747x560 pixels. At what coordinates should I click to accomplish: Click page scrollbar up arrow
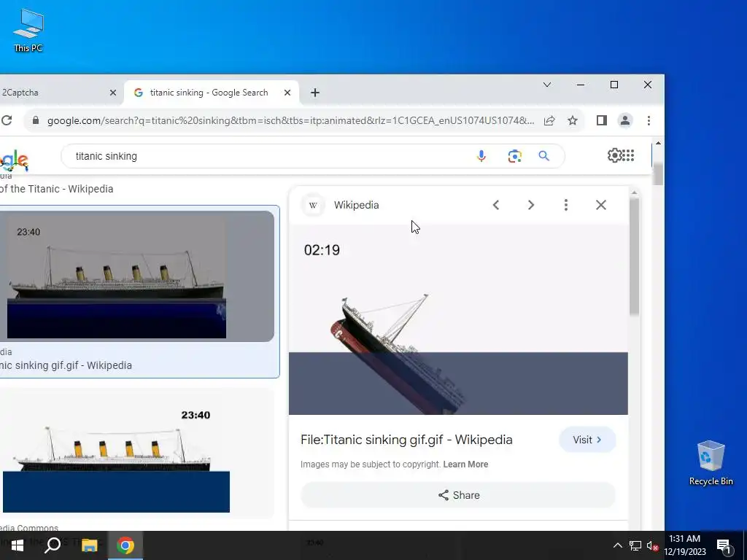(658, 143)
